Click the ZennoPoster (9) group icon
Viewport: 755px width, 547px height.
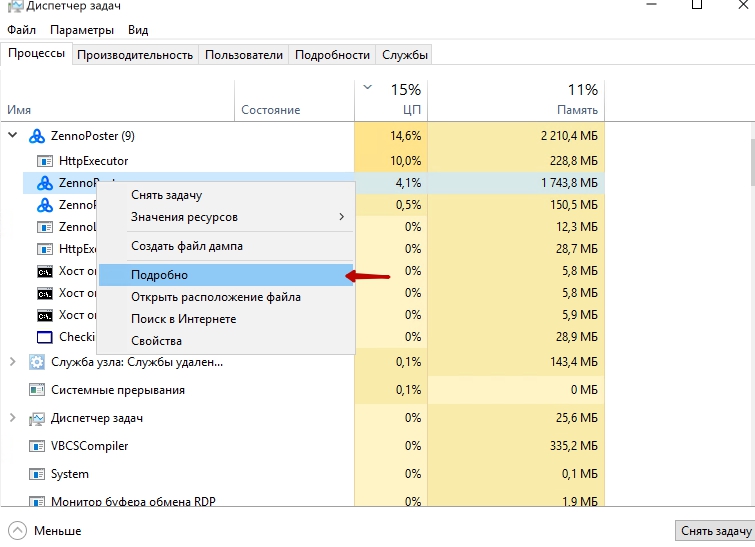pos(37,136)
